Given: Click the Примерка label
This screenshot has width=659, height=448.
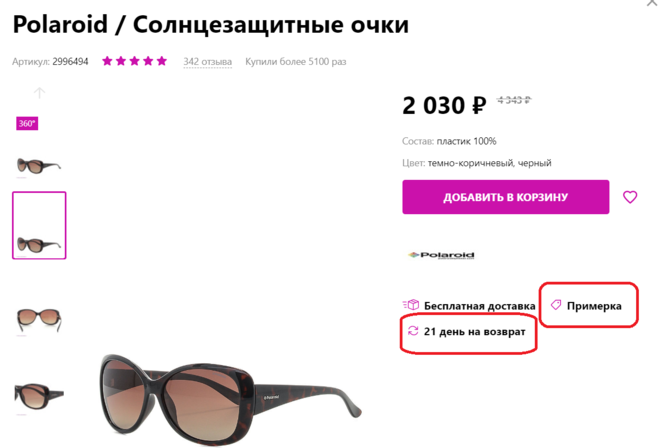Looking at the screenshot, I should [594, 306].
